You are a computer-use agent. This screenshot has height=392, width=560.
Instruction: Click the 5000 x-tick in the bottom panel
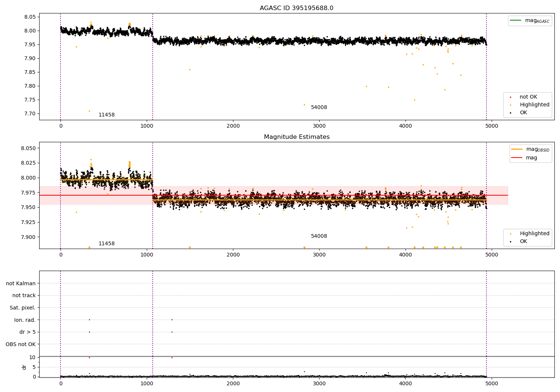[492, 383]
